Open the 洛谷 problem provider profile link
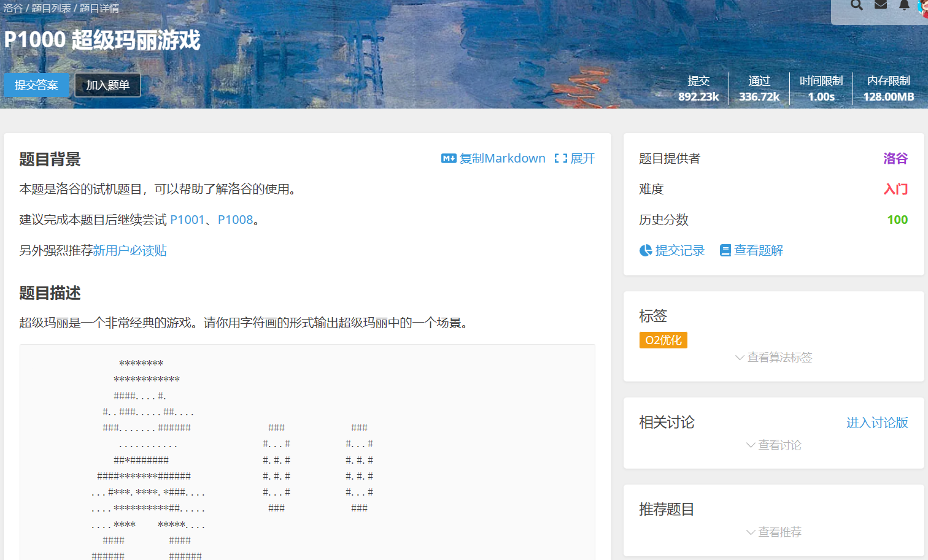 [895, 158]
